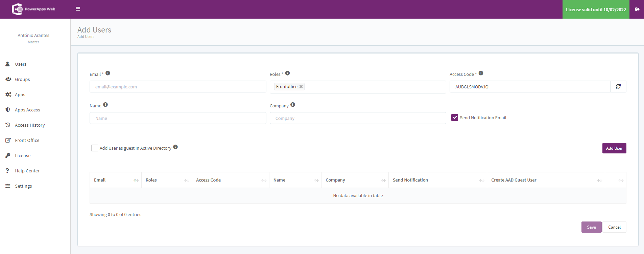Uncheck Send Notification Email
This screenshot has height=254, width=644.
click(455, 118)
